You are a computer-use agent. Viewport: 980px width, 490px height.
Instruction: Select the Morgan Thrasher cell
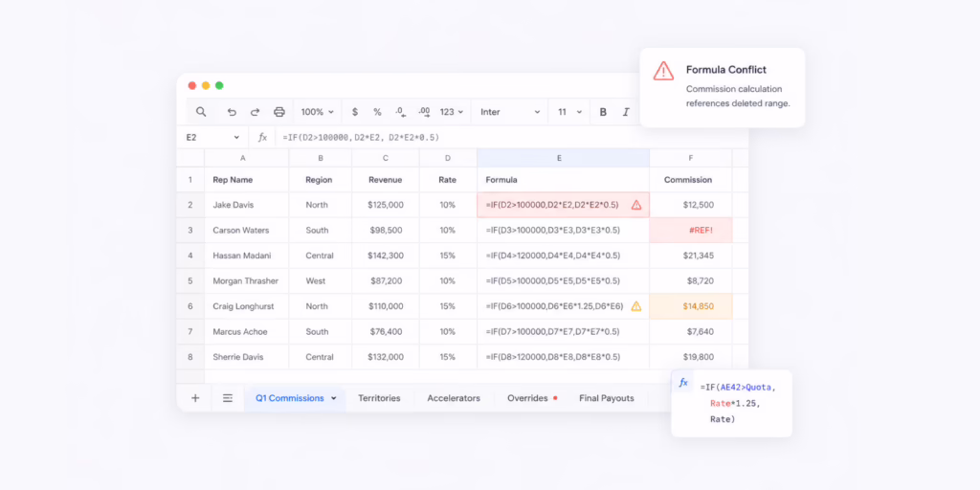246,280
